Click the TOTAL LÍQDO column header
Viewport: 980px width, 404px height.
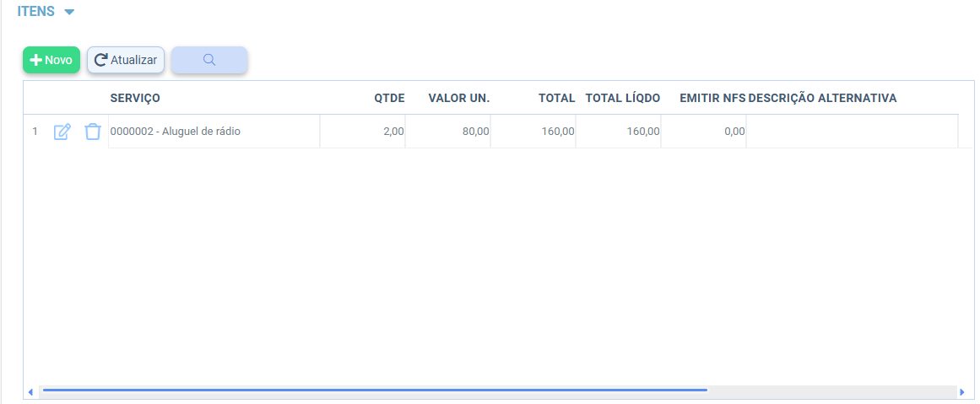(x=622, y=98)
